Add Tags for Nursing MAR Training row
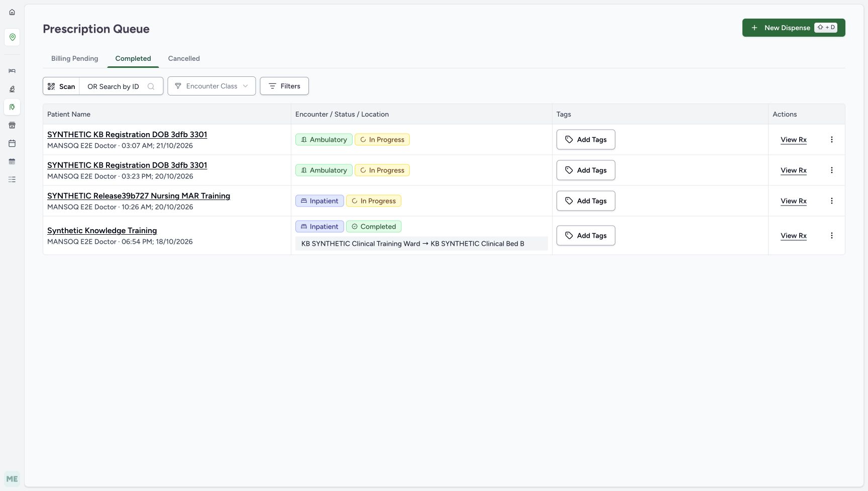Viewport: 868px width, 491px height. pyautogui.click(x=586, y=201)
